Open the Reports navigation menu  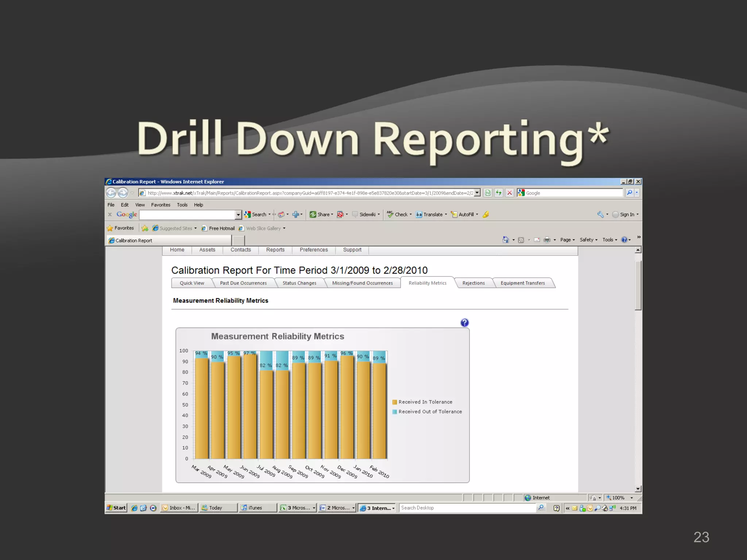point(275,250)
